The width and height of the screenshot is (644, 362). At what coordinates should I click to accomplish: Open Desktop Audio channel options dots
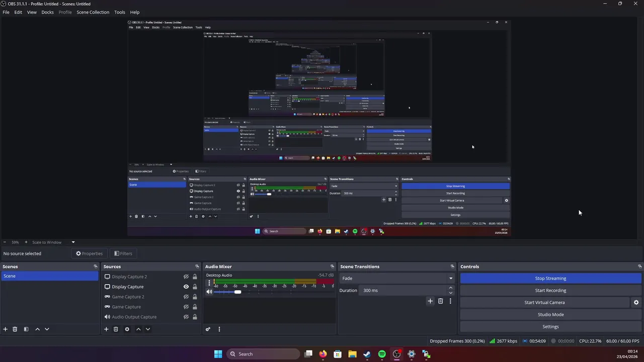(209, 283)
